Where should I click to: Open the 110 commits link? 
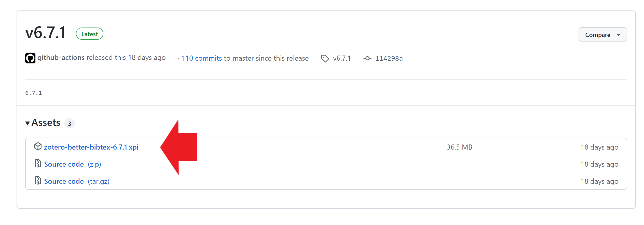tap(202, 58)
